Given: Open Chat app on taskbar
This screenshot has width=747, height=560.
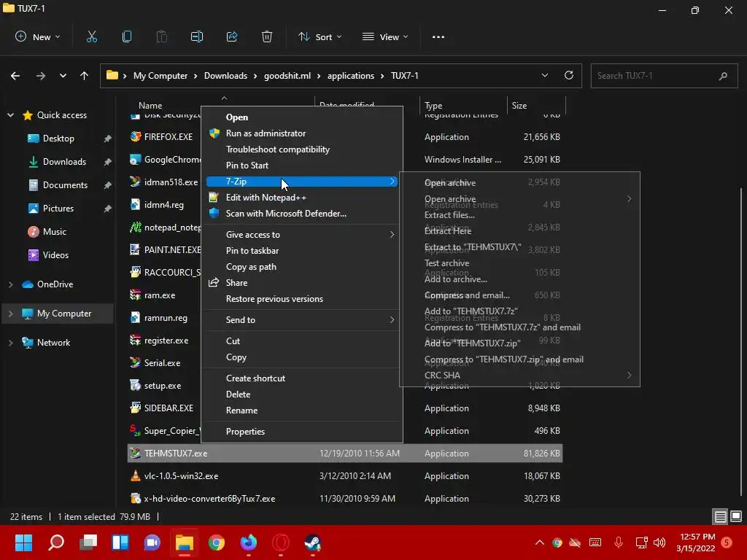Looking at the screenshot, I should pyautogui.click(x=152, y=542).
